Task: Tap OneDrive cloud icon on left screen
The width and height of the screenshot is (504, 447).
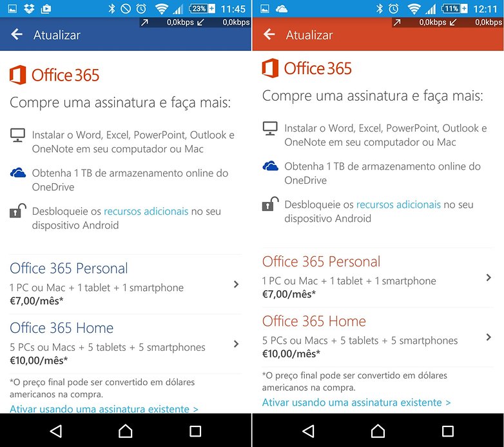Action: tap(18, 173)
